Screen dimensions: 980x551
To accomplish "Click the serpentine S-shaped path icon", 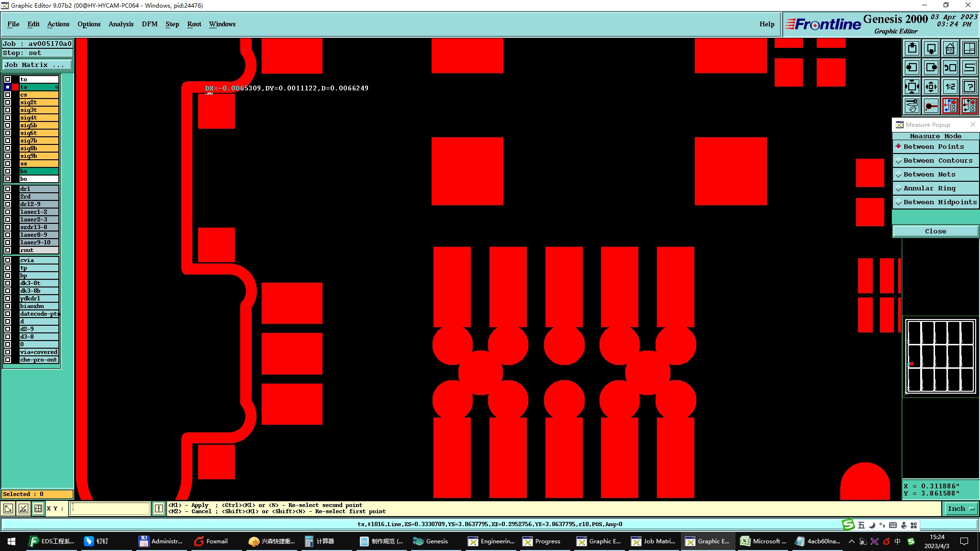I will [969, 67].
